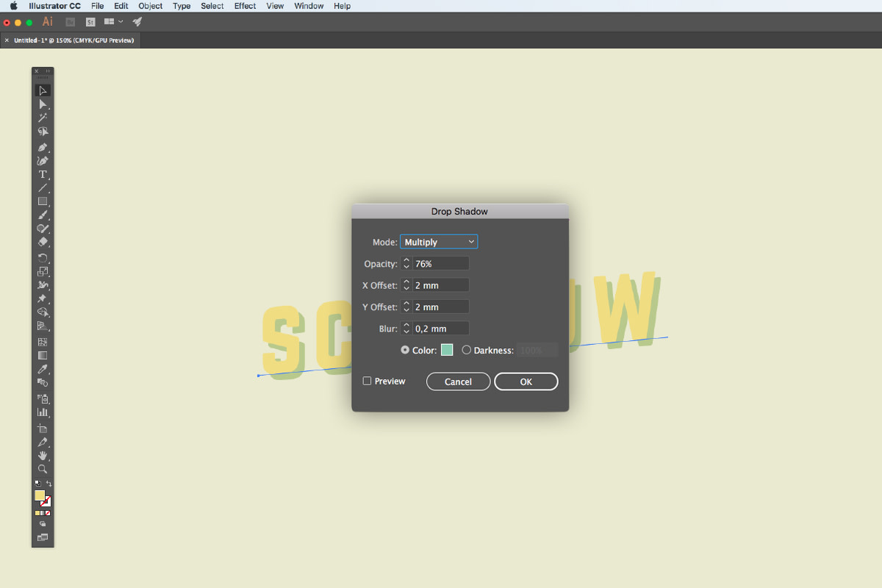This screenshot has height=588, width=882.
Task: Activate the Paintbrush tool
Action: [x=43, y=215]
